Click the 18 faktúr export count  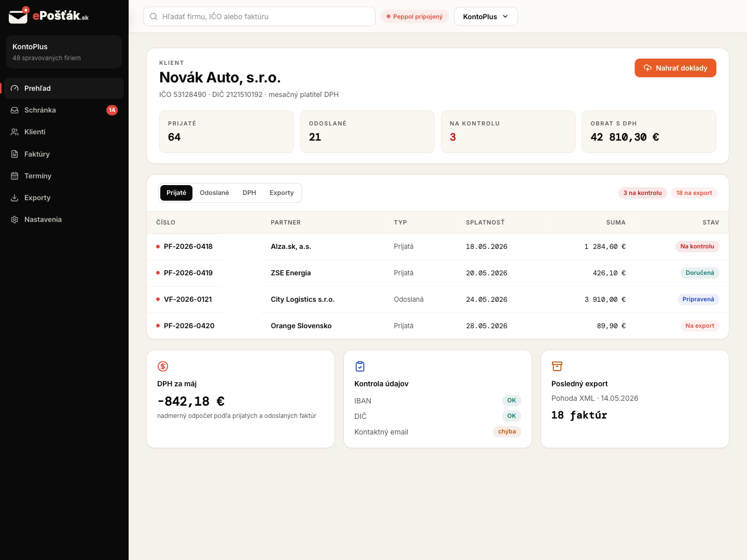pos(579,415)
